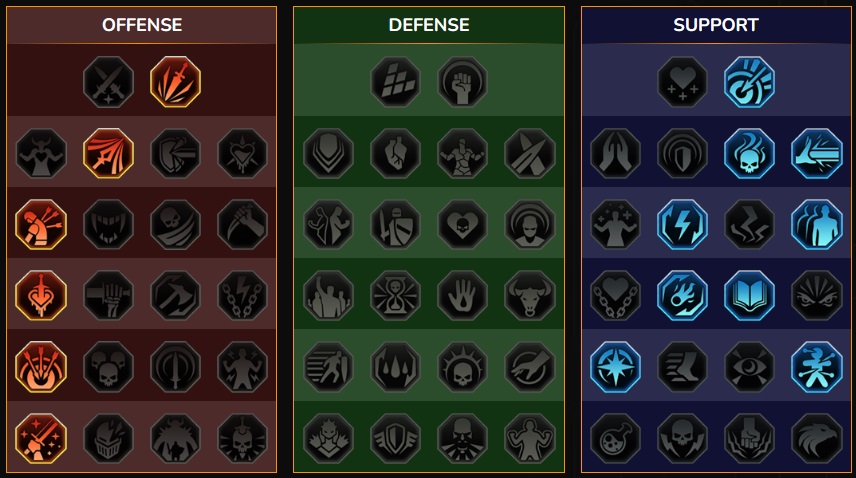856x478 pixels.
Task: Select the eagle head support mastery
Action: (817, 438)
